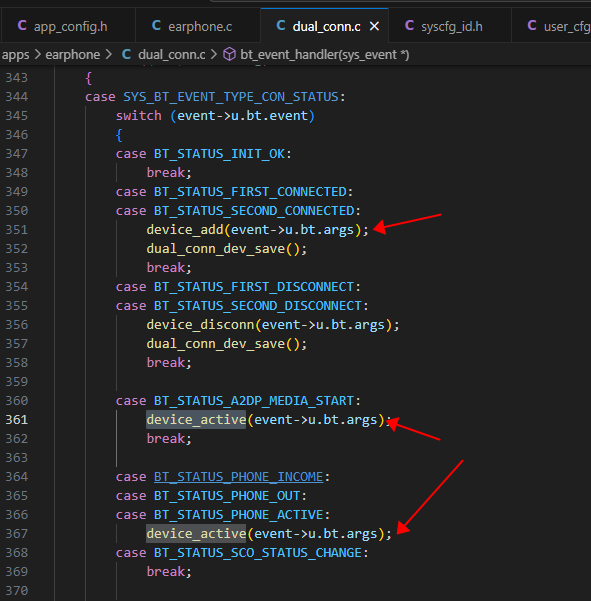591x601 pixels.
Task: Click line number 367 in the gutter
Action: click(x=16, y=534)
